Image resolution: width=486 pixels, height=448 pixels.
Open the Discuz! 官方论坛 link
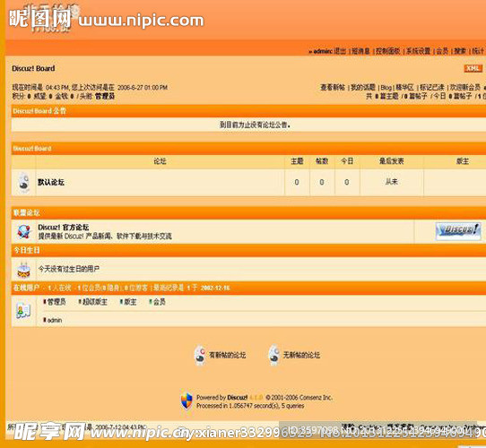coord(64,227)
